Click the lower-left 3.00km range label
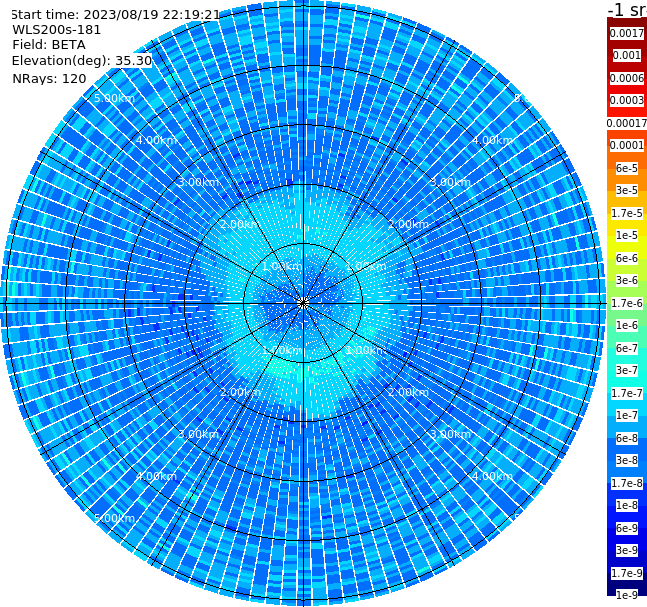 (x=198, y=434)
